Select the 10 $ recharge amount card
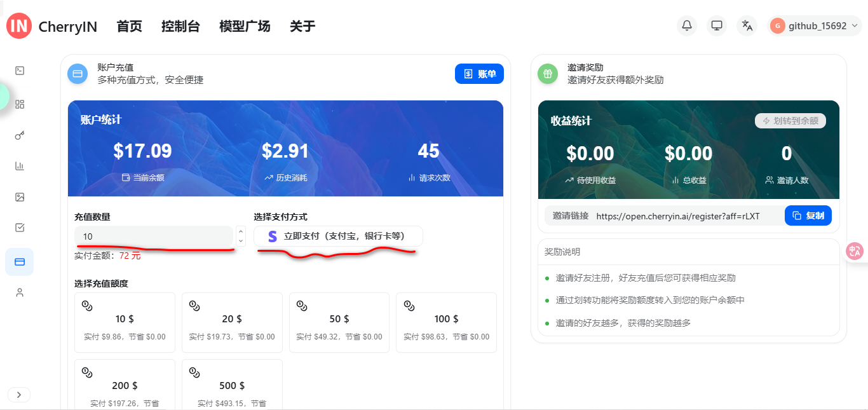 (125, 322)
